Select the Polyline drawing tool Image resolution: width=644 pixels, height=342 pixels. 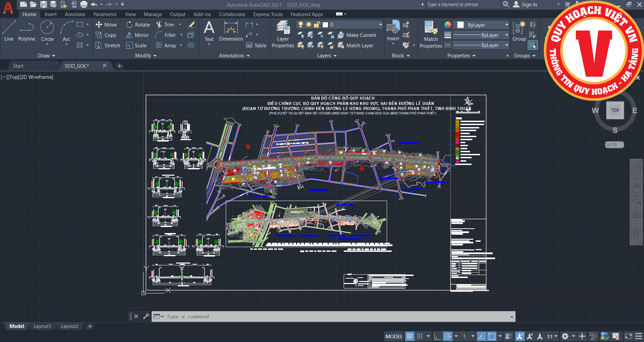[x=26, y=31]
